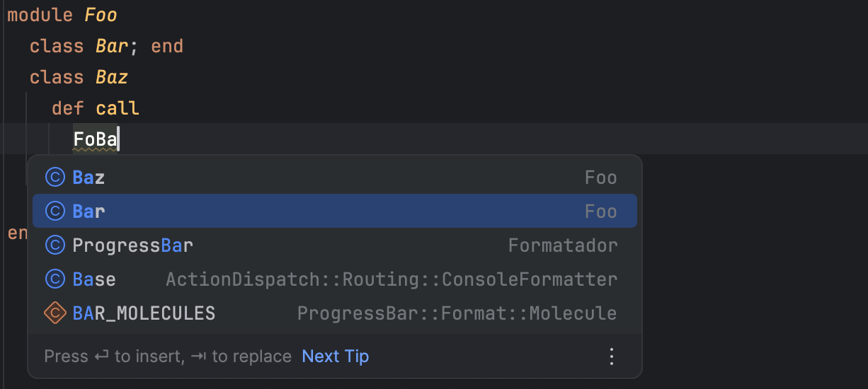Viewport: 868px width, 389px height.
Task: Click the module name Foo in code
Action: tap(101, 15)
